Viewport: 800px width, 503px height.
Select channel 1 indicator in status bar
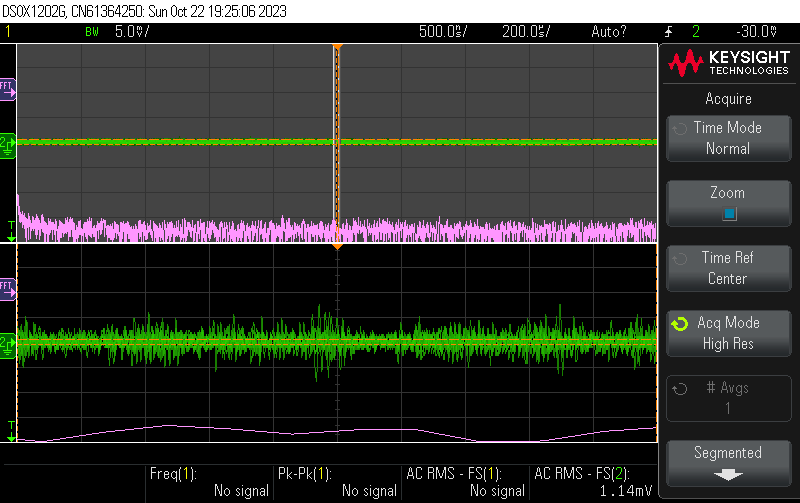coord(8,32)
